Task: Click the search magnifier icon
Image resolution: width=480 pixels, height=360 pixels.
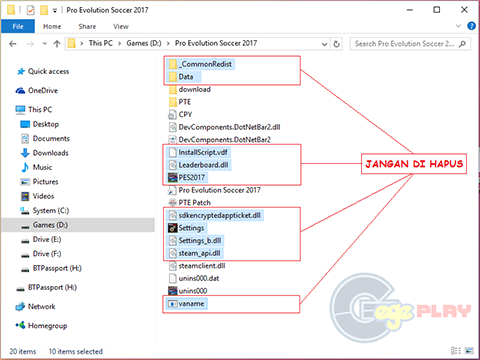Action: point(462,44)
